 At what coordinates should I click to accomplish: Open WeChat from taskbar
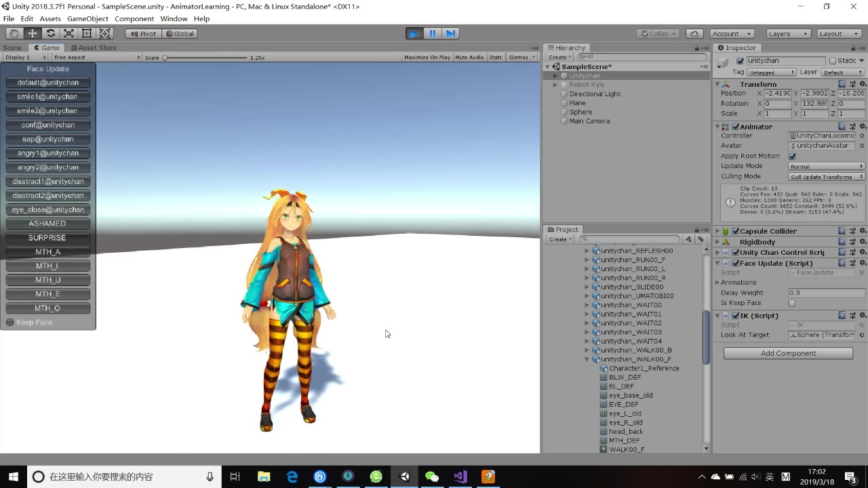(432, 476)
